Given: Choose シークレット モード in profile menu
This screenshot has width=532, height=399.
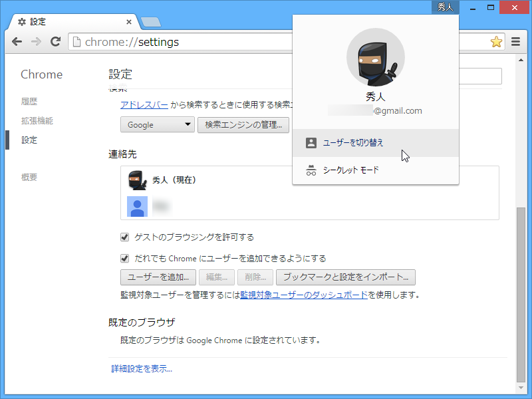Looking at the screenshot, I should tap(376, 170).
